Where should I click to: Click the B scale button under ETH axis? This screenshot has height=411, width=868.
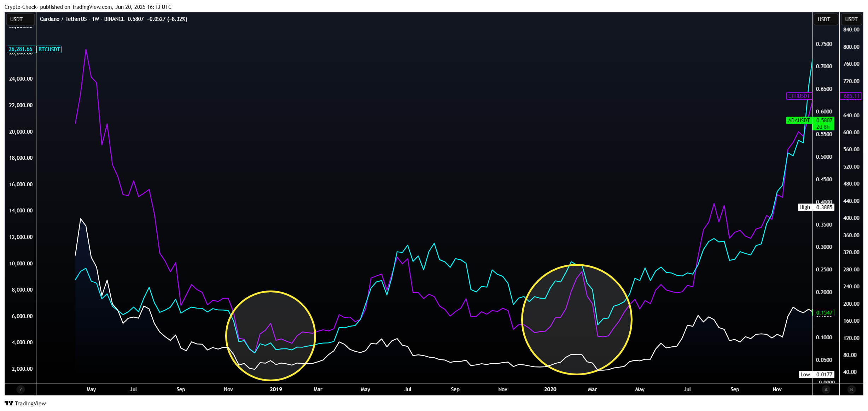tap(851, 389)
